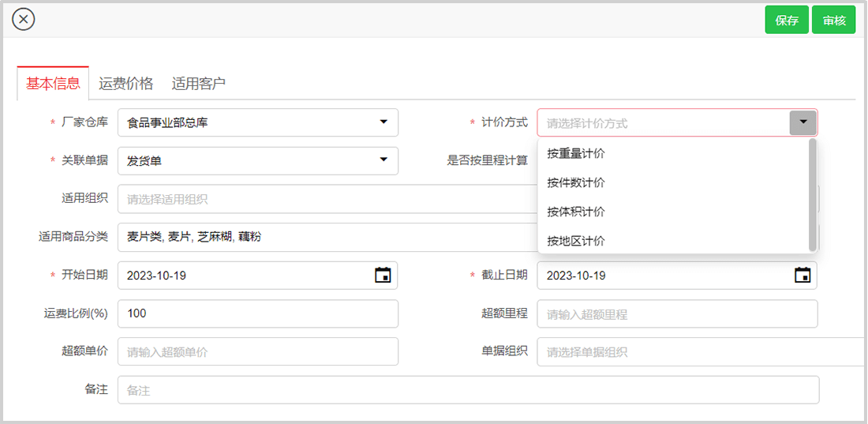Image resolution: width=868 pixels, height=424 pixels.
Task: Select 按重量计价 from the list
Action: tap(576, 153)
